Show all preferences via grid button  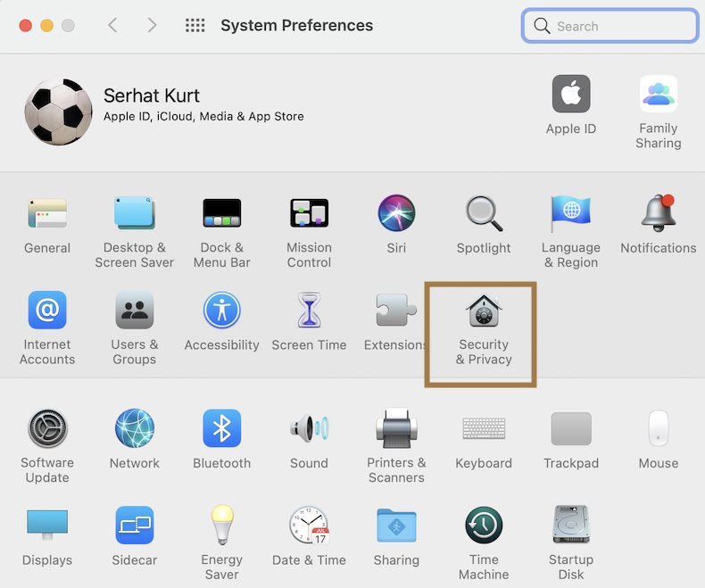[x=195, y=25]
